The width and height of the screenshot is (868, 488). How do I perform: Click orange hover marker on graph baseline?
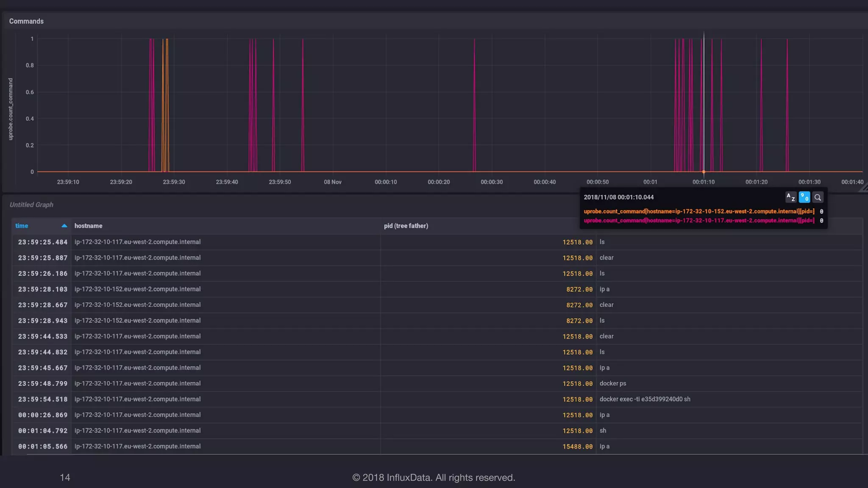click(704, 172)
